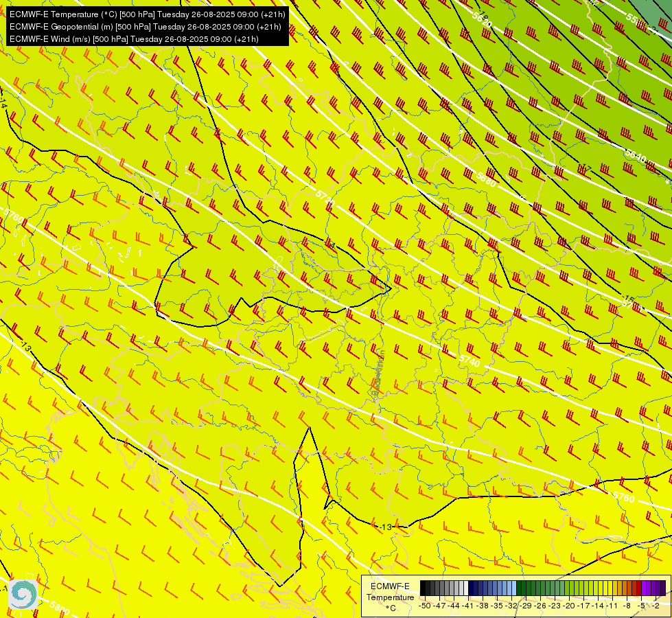Click the -44 value on the temperature legend
The image size is (672, 618).
coord(454,606)
